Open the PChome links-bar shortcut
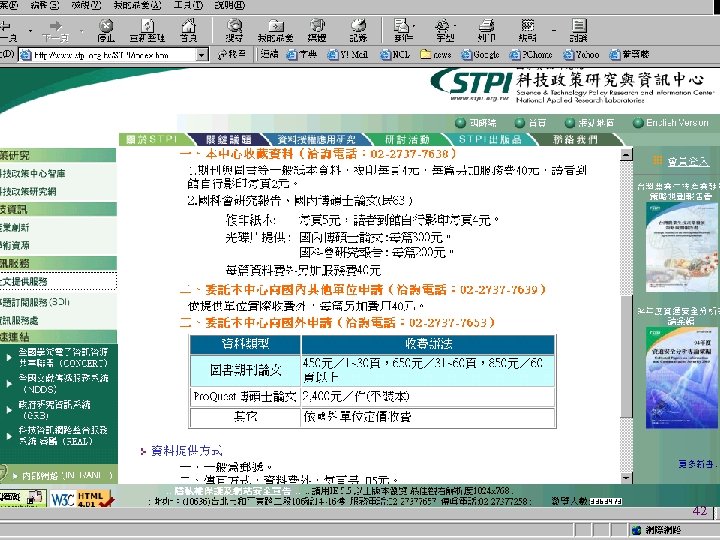This screenshot has height=540, width=720. [x=531, y=55]
